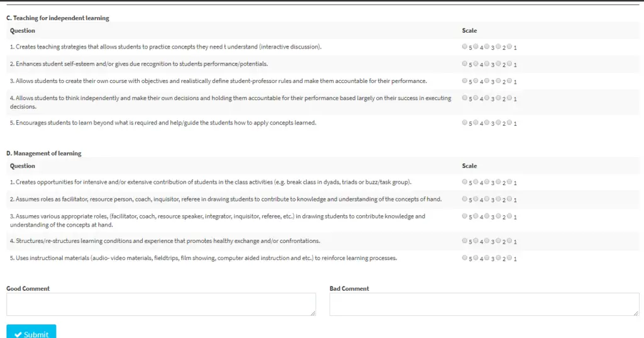
Task: Choose 3 for 'create their own course' question
Action: click(x=487, y=81)
